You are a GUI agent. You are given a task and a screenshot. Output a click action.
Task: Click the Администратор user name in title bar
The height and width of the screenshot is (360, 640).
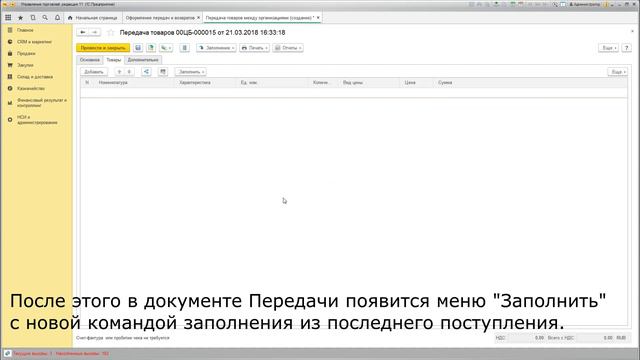[x=584, y=4]
